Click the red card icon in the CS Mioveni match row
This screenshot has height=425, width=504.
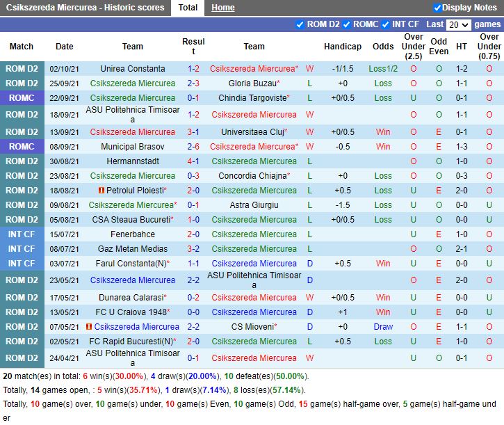click(x=89, y=327)
